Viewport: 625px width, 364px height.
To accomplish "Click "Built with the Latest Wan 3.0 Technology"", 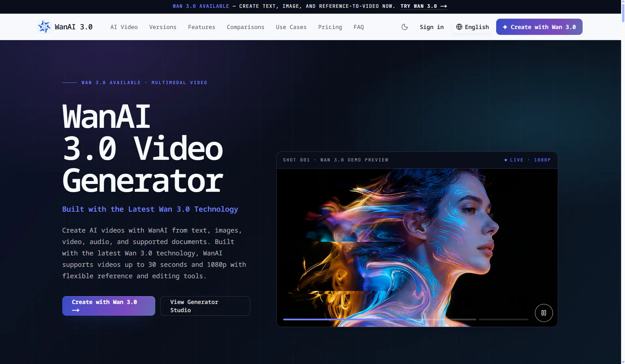I will point(150,209).
